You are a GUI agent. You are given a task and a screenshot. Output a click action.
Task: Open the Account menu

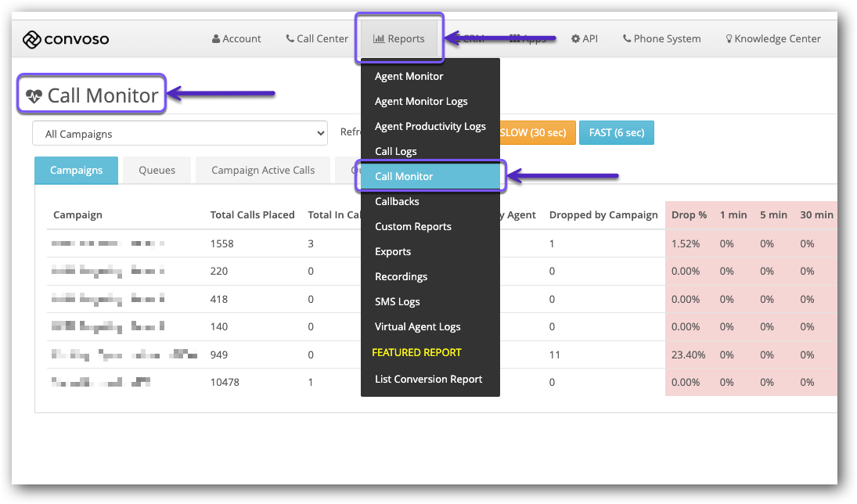pyautogui.click(x=236, y=38)
